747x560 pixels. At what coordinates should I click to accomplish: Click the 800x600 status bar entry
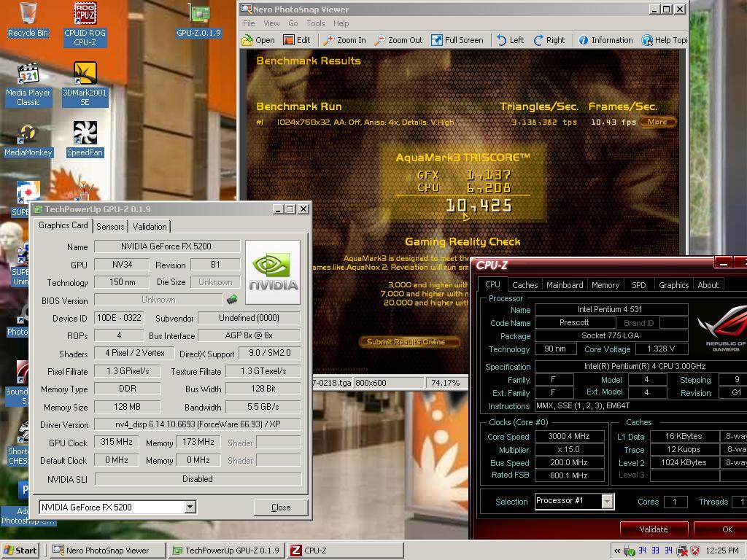point(388,383)
